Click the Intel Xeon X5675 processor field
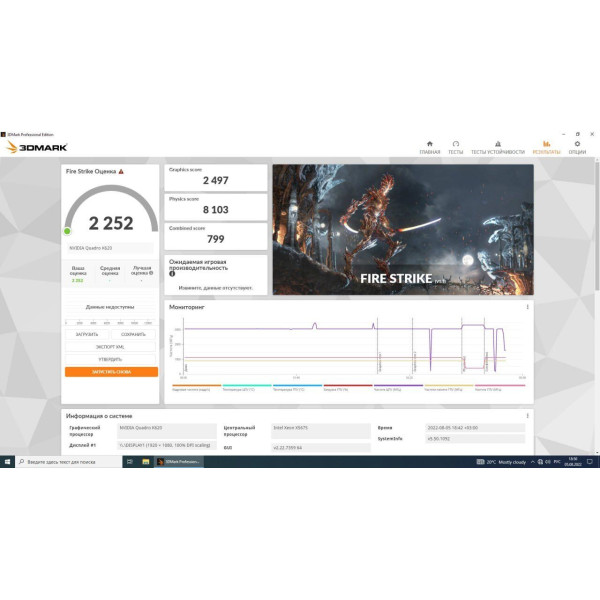The height and width of the screenshot is (600, 600). 321,431
